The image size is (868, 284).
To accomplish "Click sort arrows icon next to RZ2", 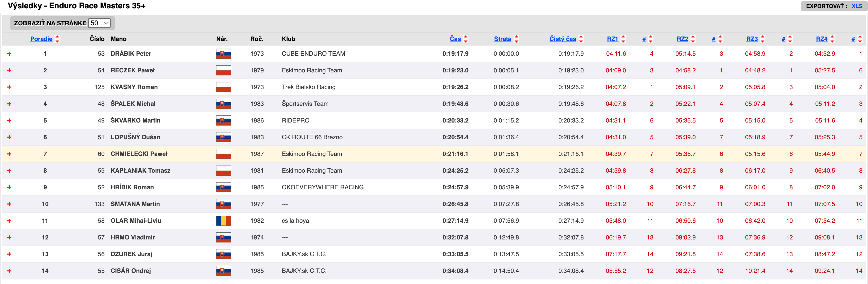I will [693, 39].
